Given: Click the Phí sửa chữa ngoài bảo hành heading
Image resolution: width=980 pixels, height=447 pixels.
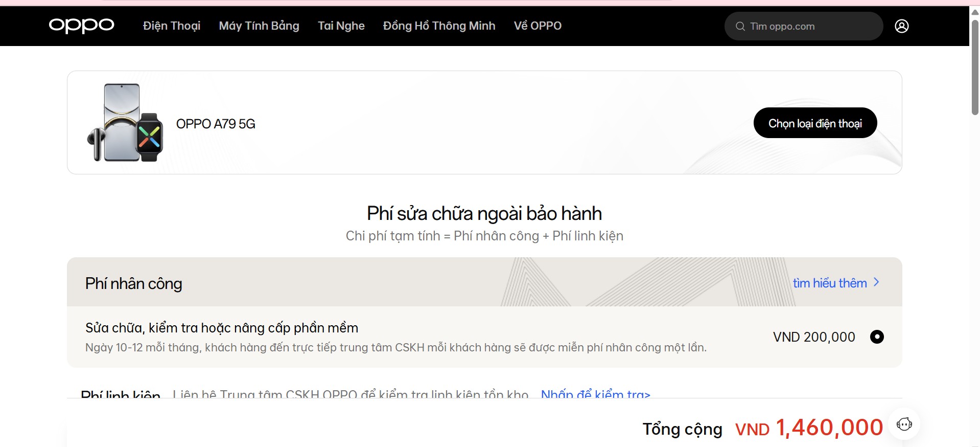Looking at the screenshot, I should (484, 213).
